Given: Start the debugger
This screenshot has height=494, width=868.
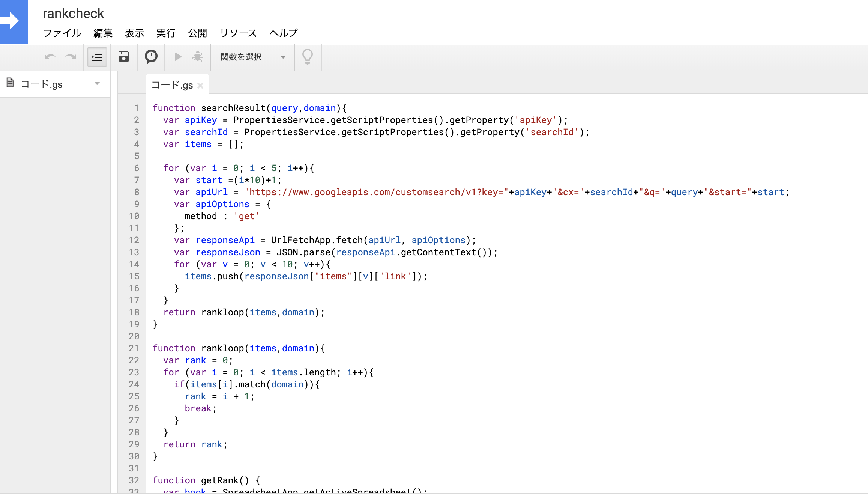Looking at the screenshot, I should (198, 56).
